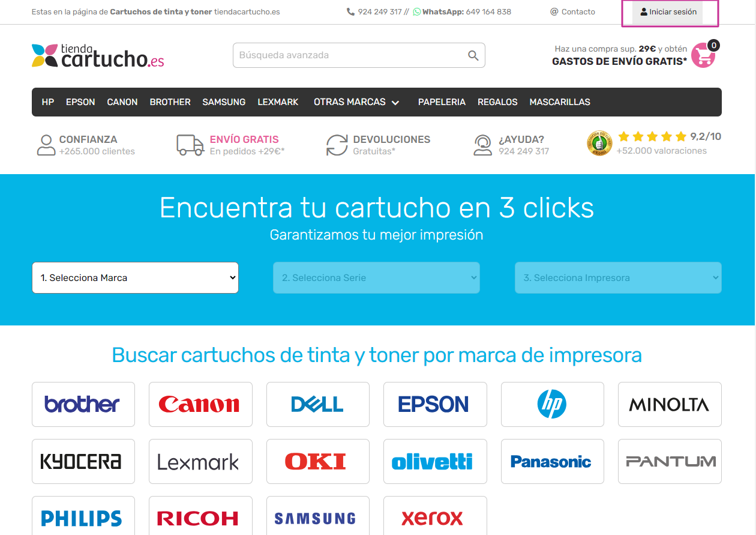This screenshot has width=756, height=535.
Task: Select the Xerox brand logo tile
Action: (x=435, y=516)
